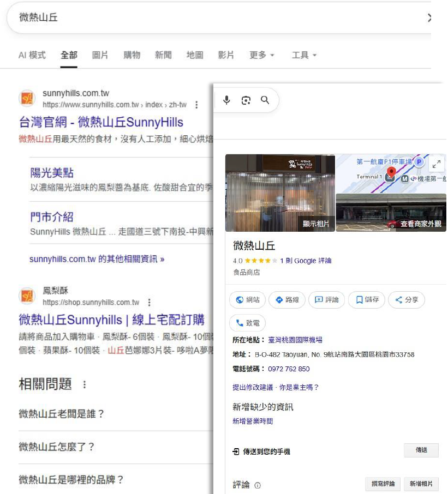Click inside the search field containing 微熱山丘
This screenshot has width=448, height=494.
coord(218,17)
